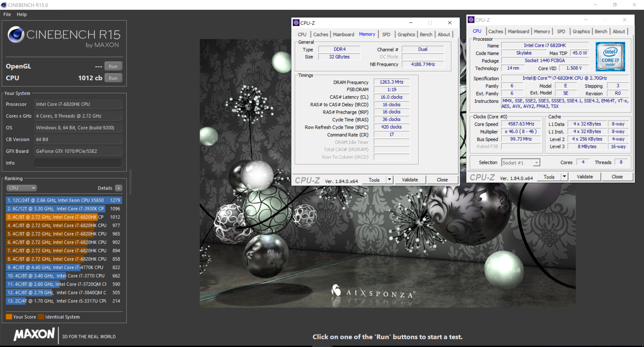Viewport: 644px width, 347px height.
Task: Switch to Graphics tab in right CPU-Z window
Action: (581, 32)
